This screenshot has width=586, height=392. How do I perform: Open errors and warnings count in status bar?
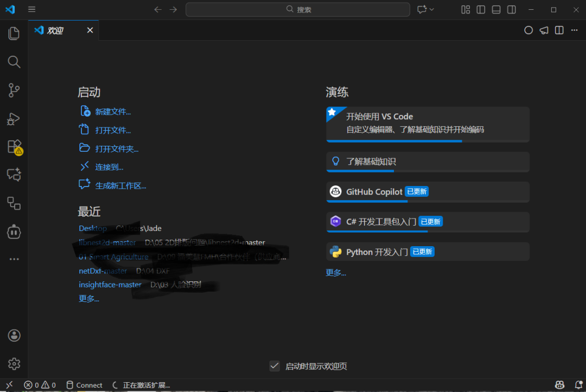coord(40,385)
